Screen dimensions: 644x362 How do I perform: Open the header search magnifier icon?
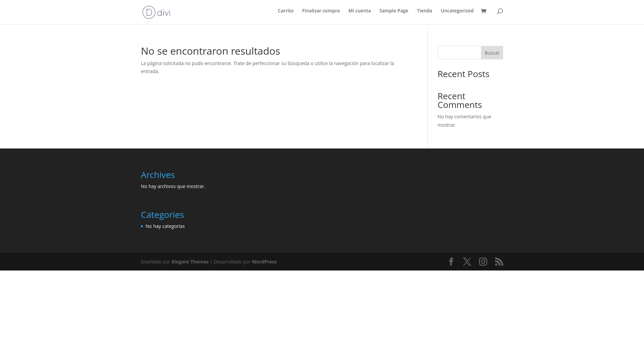(500, 11)
